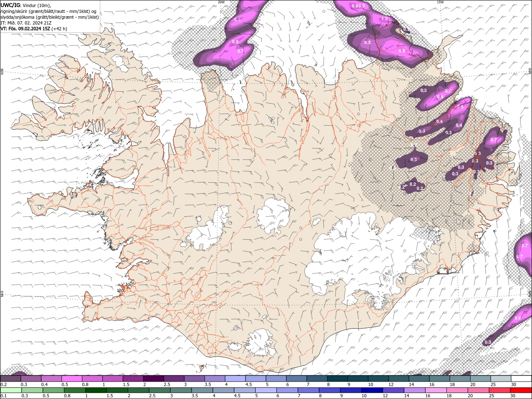Click the '(+42 h)' forecast offset text
This screenshot has height=399, width=532.
59,29
